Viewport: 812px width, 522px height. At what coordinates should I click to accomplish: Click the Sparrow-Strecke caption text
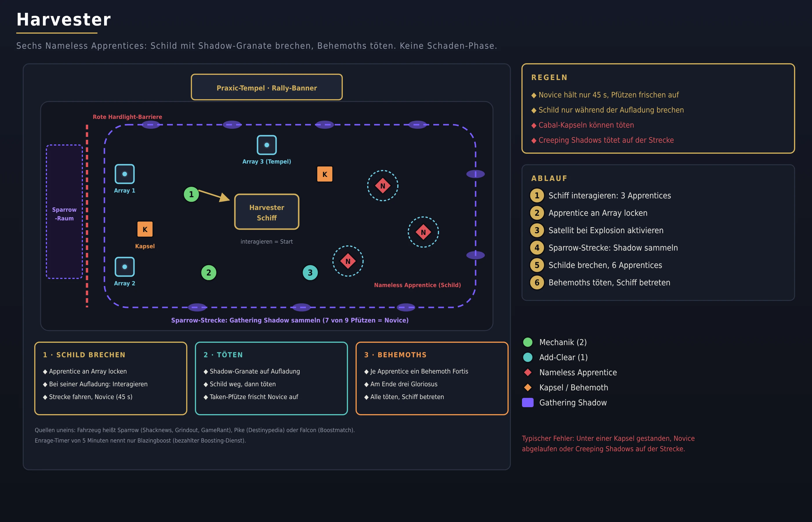click(290, 320)
